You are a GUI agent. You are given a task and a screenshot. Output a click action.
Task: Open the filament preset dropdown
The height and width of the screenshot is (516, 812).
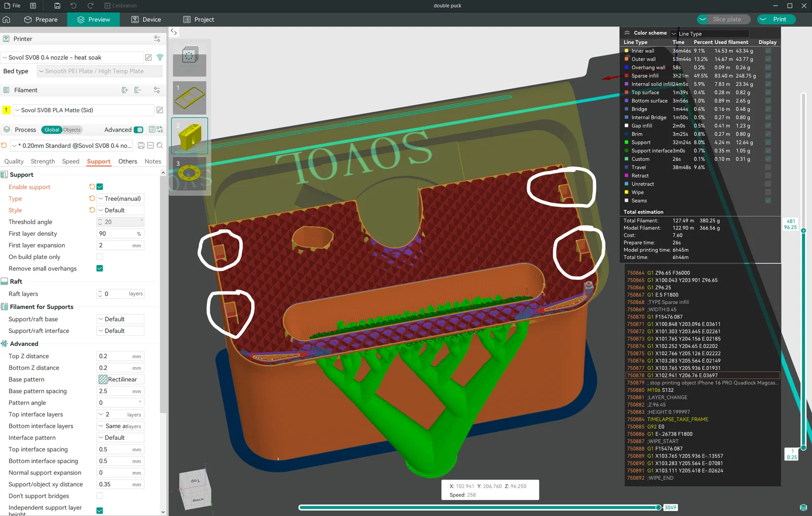(x=84, y=110)
